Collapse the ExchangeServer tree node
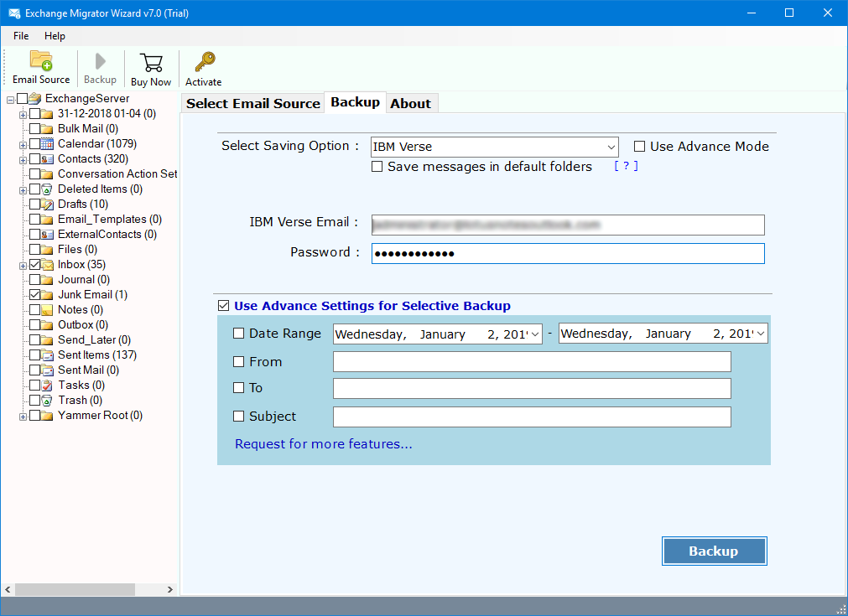This screenshot has width=848, height=616. pos(10,100)
